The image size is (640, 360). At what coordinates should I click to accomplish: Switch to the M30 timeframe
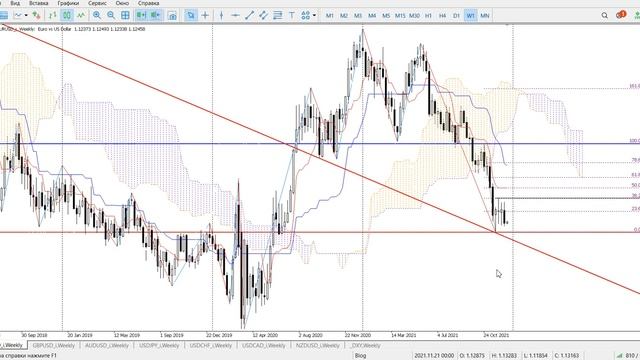[414, 16]
